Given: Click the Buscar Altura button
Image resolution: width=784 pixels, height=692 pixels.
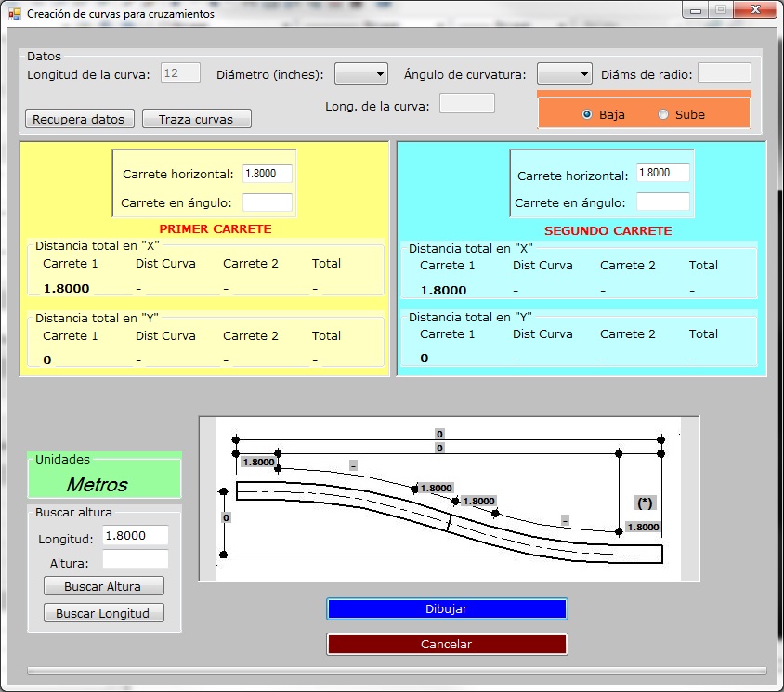Looking at the screenshot, I should 103,586.
